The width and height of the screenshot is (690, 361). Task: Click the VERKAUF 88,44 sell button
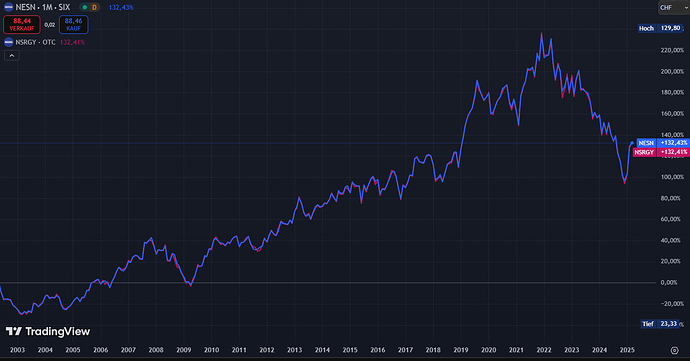pyautogui.click(x=22, y=25)
